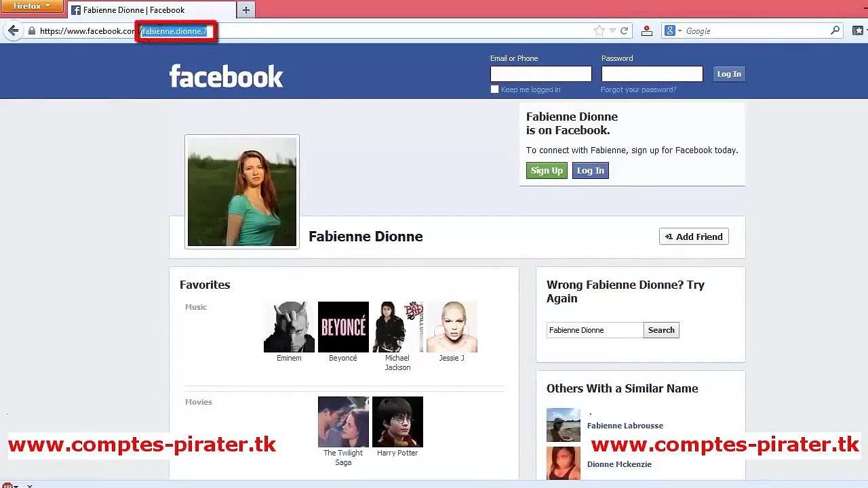Click Log In button below connect message
This screenshot has width=868, height=488.
591,171
